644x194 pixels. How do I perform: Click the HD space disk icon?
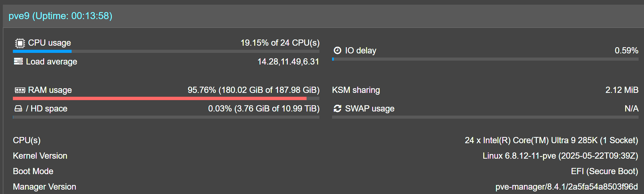click(18, 108)
